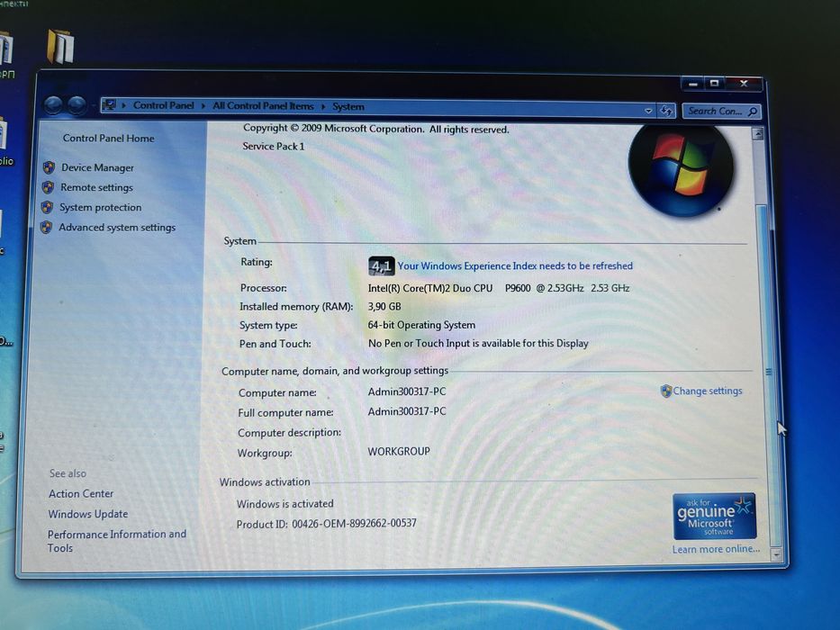Click the Admin300317-PC computer name value
Screen dimensions: 840x630
pyautogui.click(x=407, y=391)
